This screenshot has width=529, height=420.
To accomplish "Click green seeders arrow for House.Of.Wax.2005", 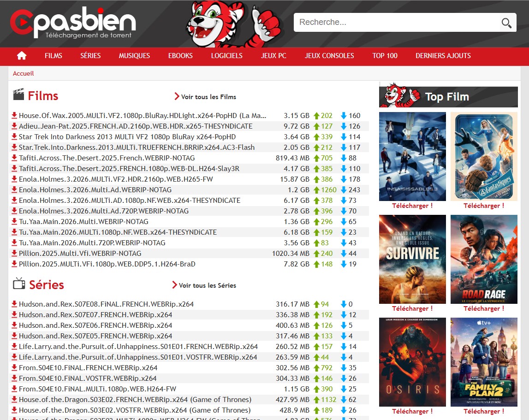I will pos(316,116).
